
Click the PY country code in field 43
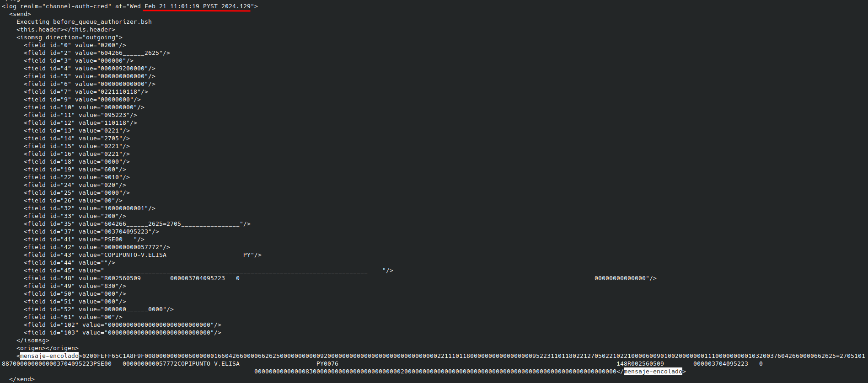click(x=247, y=255)
